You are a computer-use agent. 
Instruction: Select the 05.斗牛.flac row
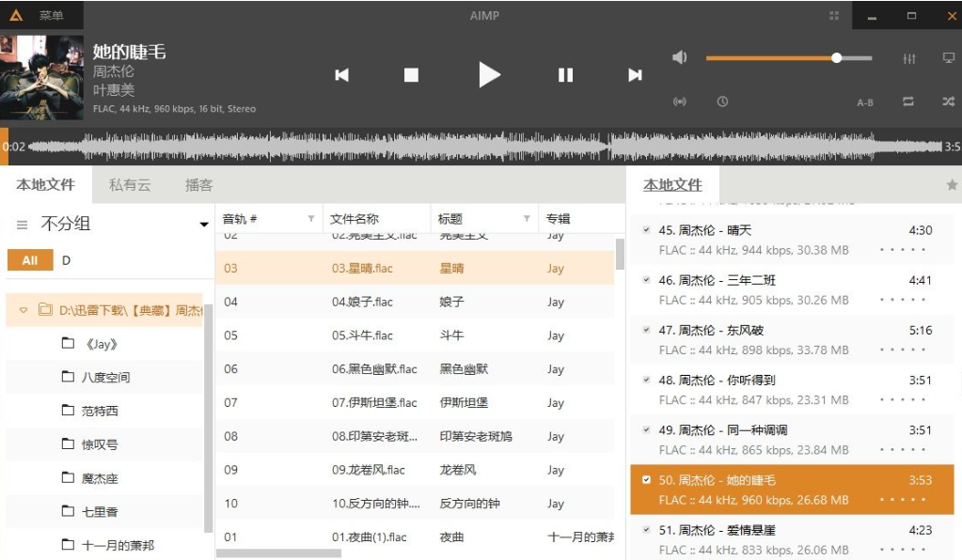(x=415, y=335)
